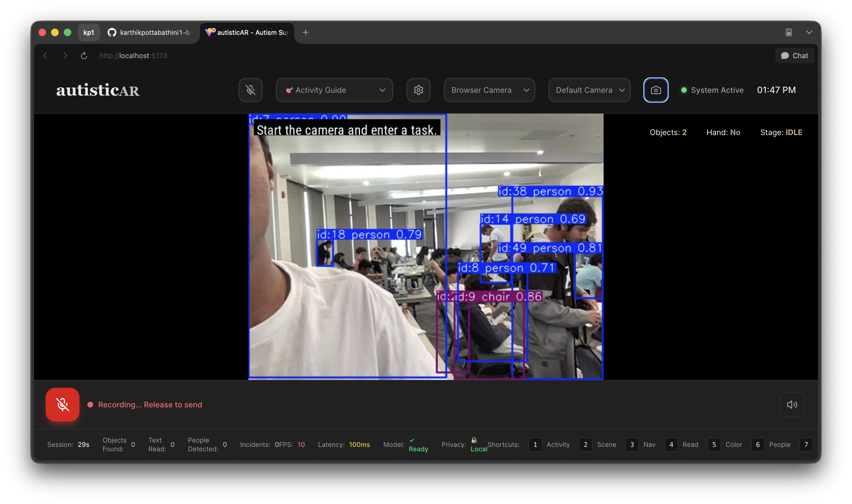Go forward in browser history
852x504 pixels.
click(x=65, y=55)
